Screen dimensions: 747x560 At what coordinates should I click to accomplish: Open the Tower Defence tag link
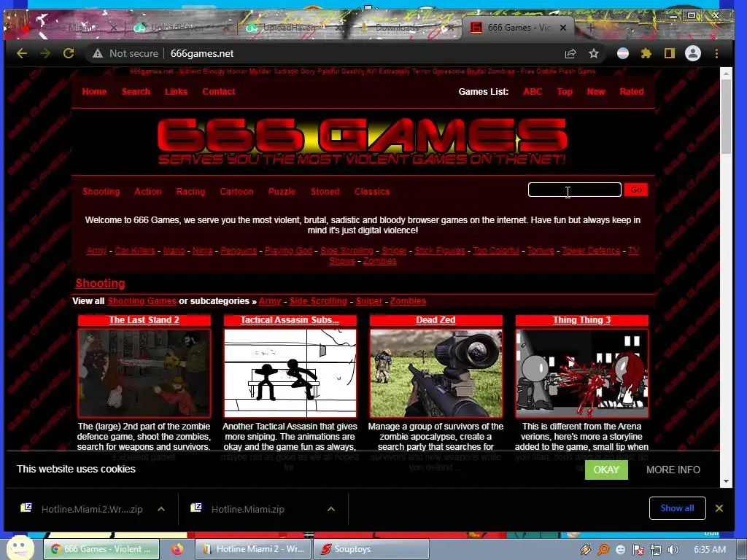click(591, 251)
